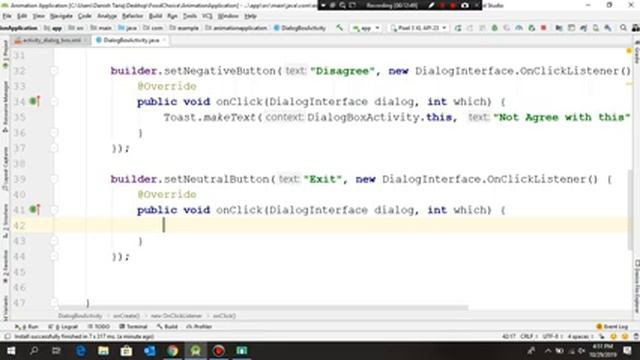
Task: Open the Refactor menu
Action: (133, 16)
